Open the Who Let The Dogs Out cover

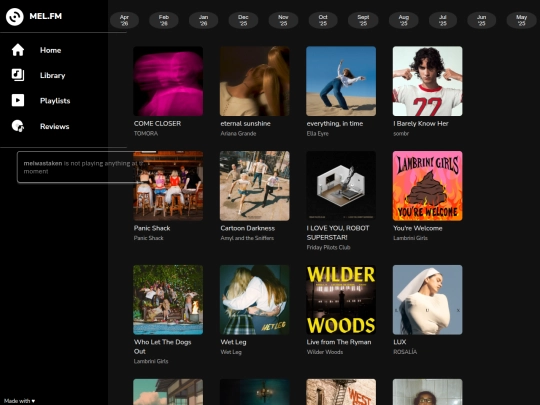[x=168, y=300]
